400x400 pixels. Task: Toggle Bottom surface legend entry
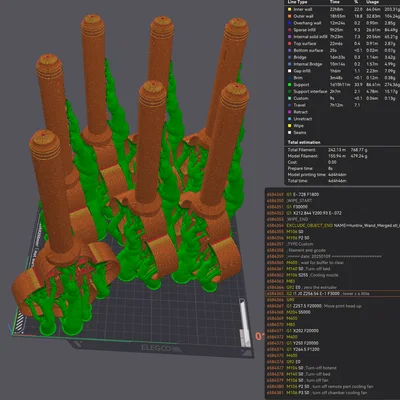pos(343,50)
